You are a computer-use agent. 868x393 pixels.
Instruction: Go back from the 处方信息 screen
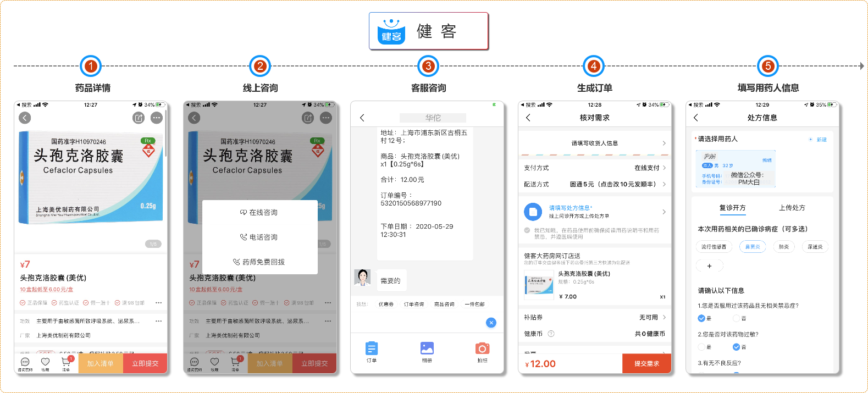[x=696, y=118]
